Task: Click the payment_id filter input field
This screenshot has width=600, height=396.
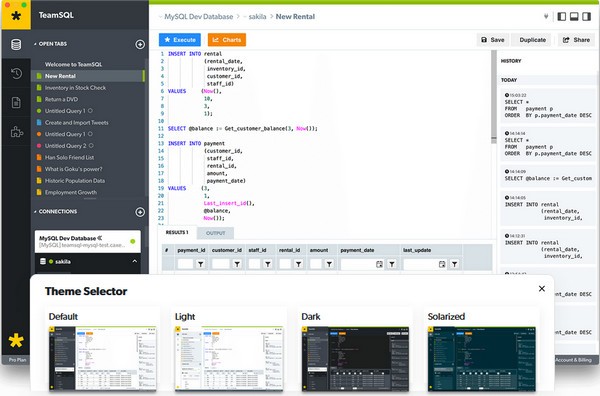Action: (185, 264)
